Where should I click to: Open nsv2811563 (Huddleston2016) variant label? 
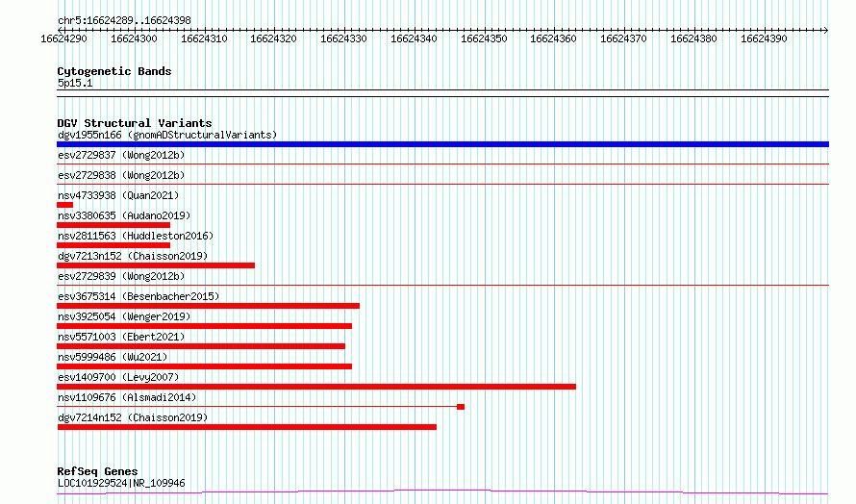(x=136, y=236)
